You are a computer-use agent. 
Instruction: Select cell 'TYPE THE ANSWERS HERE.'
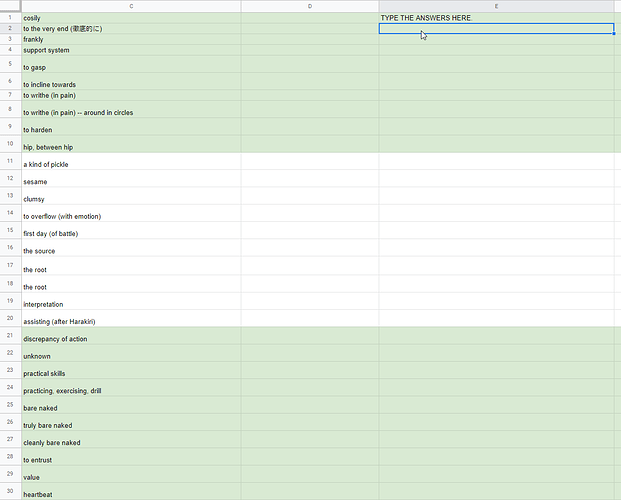496,18
